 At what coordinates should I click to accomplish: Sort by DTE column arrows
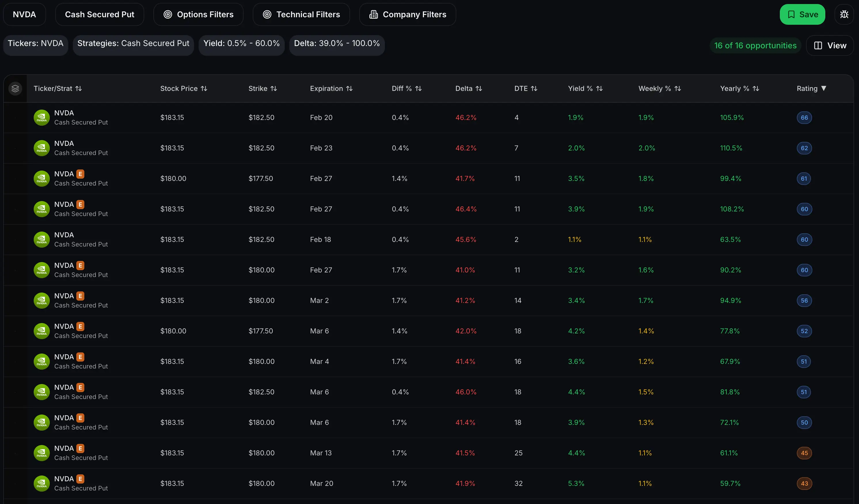point(534,89)
